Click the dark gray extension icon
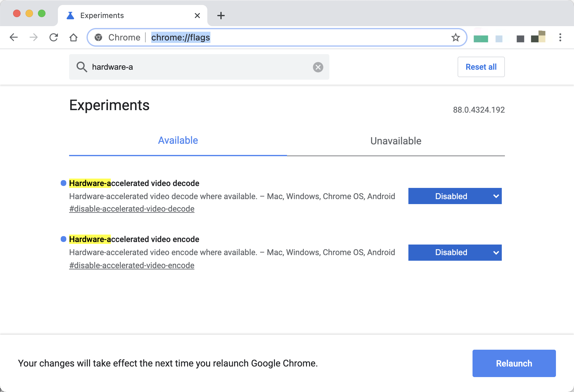Image resolution: width=574 pixels, height=392 pixels. point(520,39)
